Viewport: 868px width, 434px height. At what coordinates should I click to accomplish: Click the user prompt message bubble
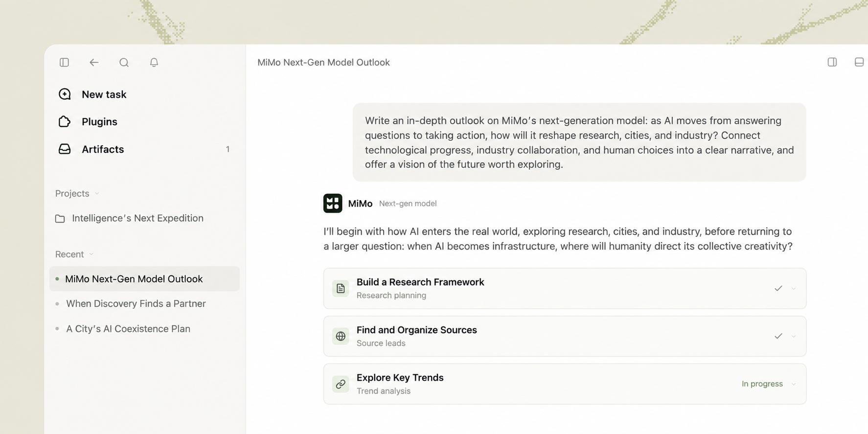coord(579,142)
